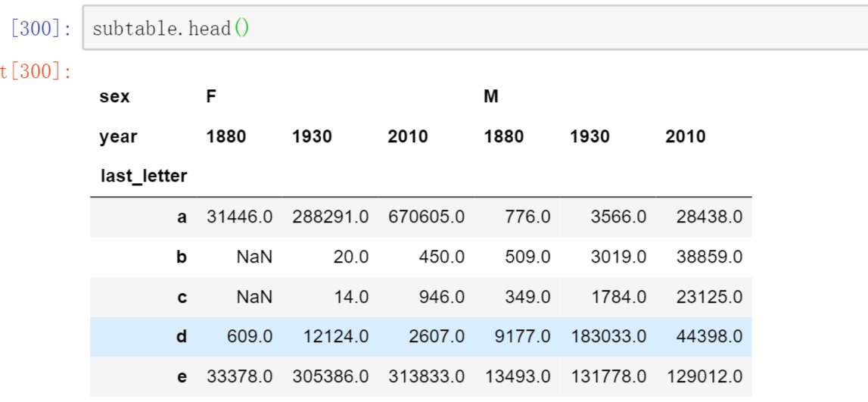The height and width of the screenshot is (402, 868).
Task: Click the cell value 9177.0
Action: [x=523, y=337]
